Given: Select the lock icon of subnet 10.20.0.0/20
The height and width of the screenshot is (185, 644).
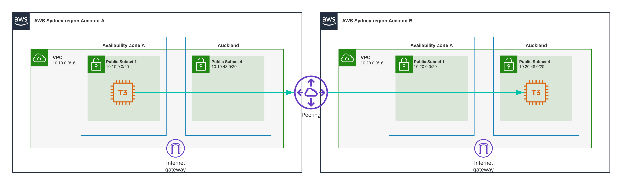Looking at the screenshot, I should [404, 64].
